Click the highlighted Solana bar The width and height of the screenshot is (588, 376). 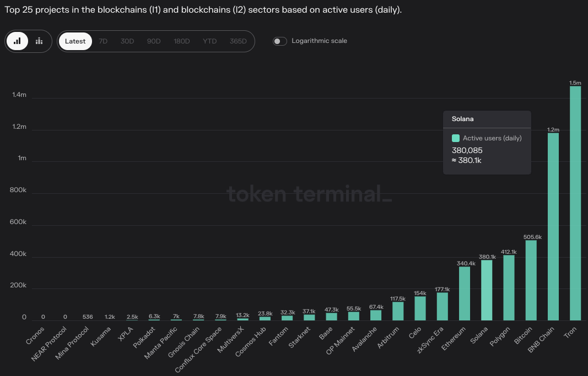pyautogui.click(x=487, y=290)
